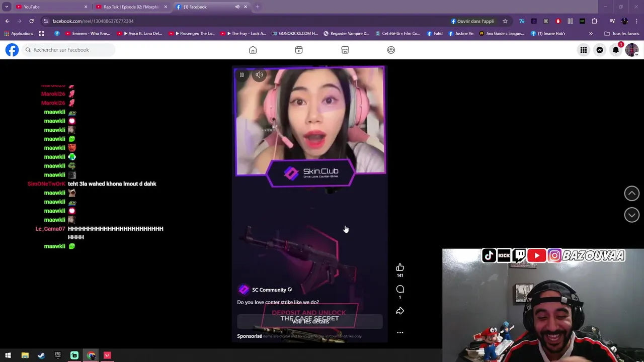Viewport: 644px width, 362px height.
Task: Open the Eminem - Who Kne... bookmark
Action: 87,34
